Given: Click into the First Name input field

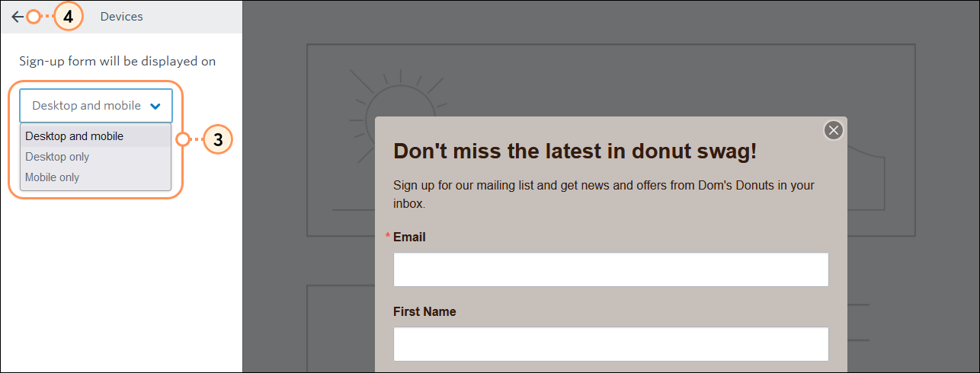Looking at the screenshot, I should pos(610,344).
